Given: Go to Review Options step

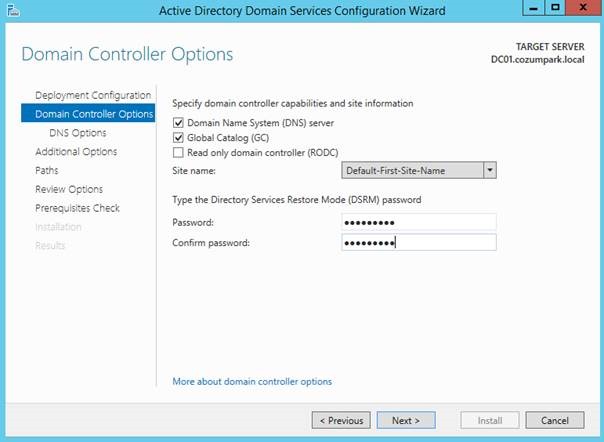Looking at the screenshot, I should (x=69, y=189).
